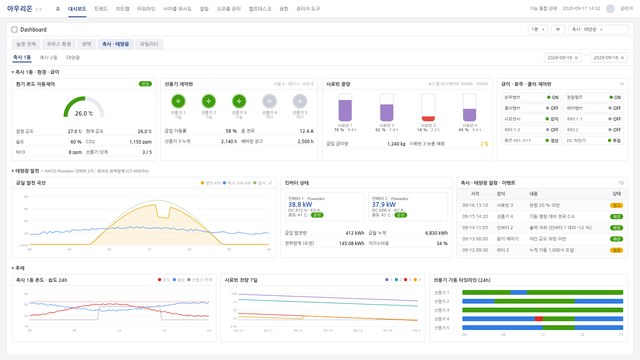Click the green status badge on ventilation card

(x=145, y=84)
